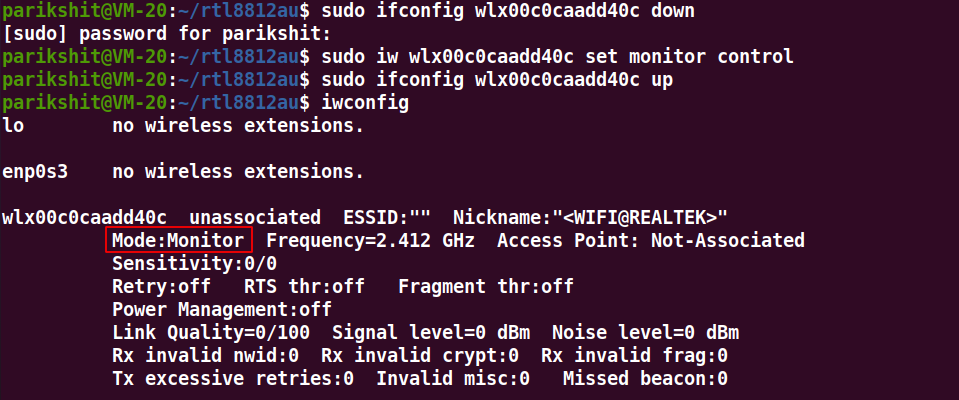Click the wlx00c0caadd40c interface in iwconfig output

84,217
